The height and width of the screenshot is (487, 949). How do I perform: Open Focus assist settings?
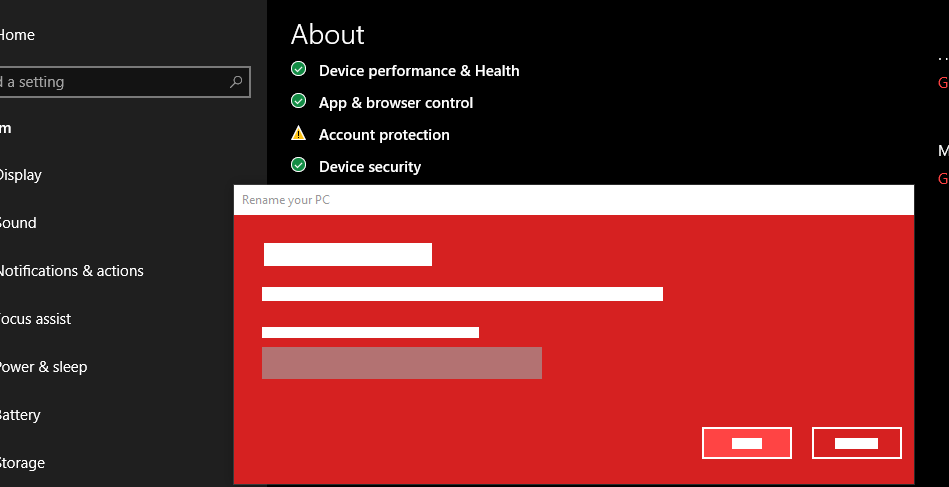[35, 318]
